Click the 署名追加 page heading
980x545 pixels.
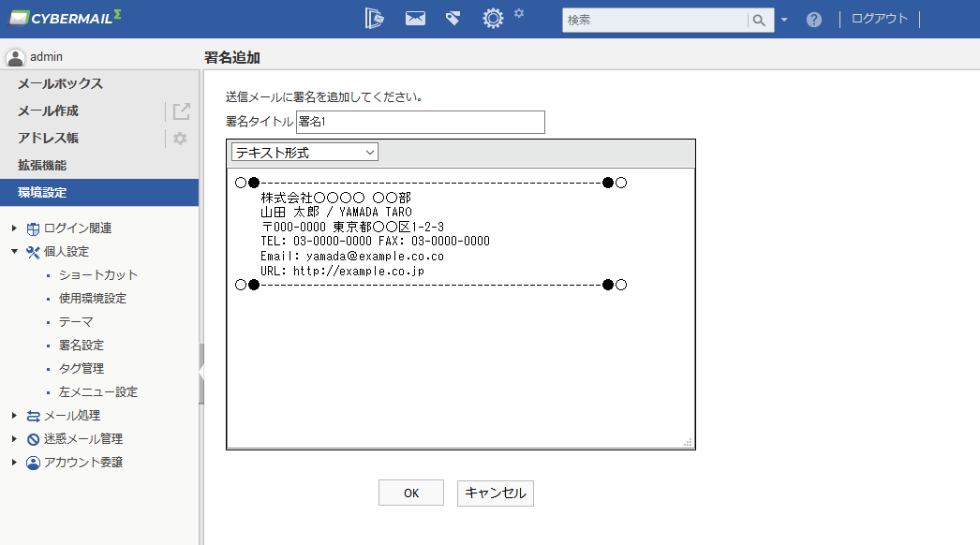coord(231,57)
